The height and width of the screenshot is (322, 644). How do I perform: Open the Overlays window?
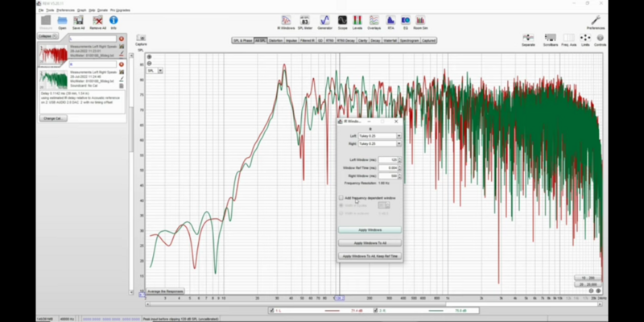click(374, 21)
